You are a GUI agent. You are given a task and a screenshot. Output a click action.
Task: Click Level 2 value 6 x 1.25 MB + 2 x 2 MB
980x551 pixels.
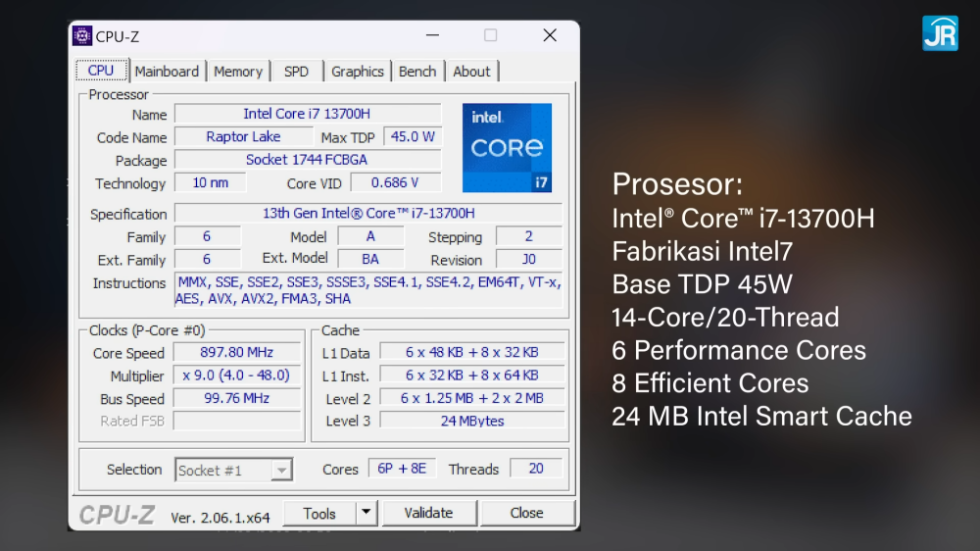coord(472,398)
